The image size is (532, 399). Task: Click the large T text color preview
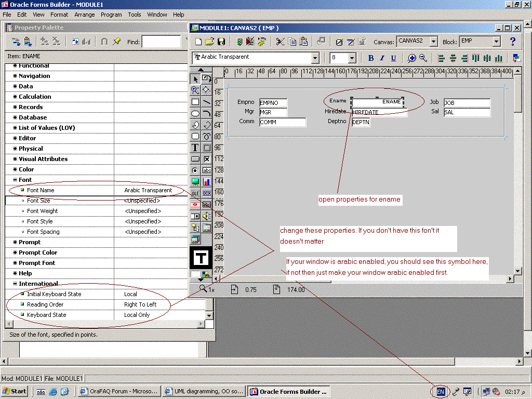pyautogui.click(x=201, y=258)
